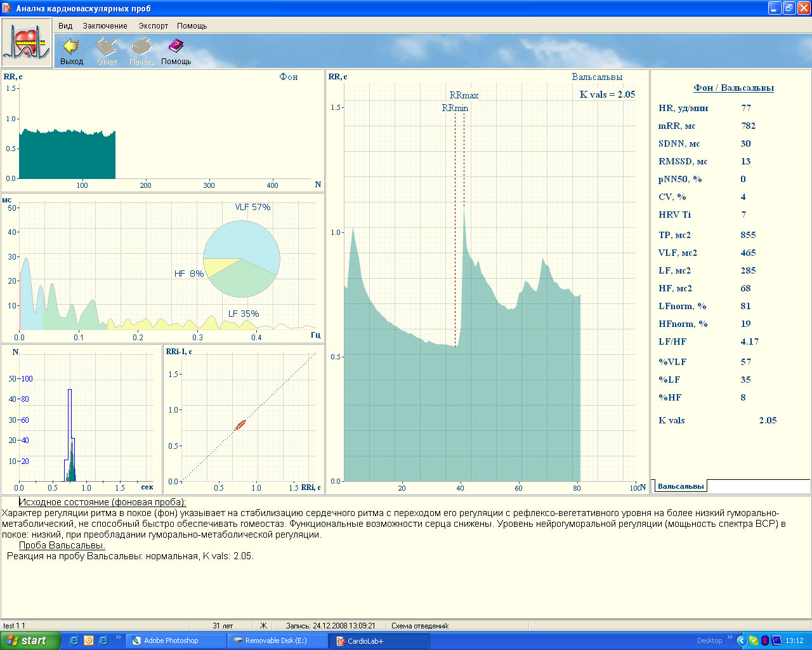The image size is (812, 650).
Task: Click the Отчет (Report) toolbar icon
Action: point(107,47)
